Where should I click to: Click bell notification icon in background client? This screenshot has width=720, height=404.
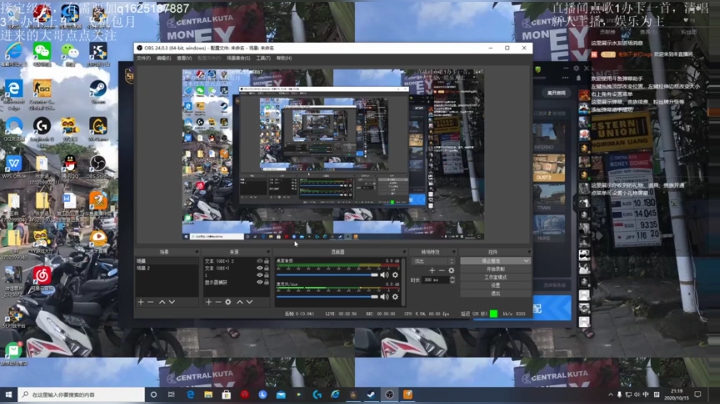pos(578,78)
